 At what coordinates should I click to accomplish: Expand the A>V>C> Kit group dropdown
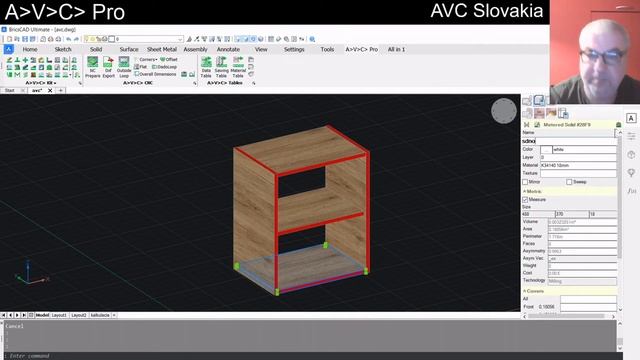[x=41, y=83]
